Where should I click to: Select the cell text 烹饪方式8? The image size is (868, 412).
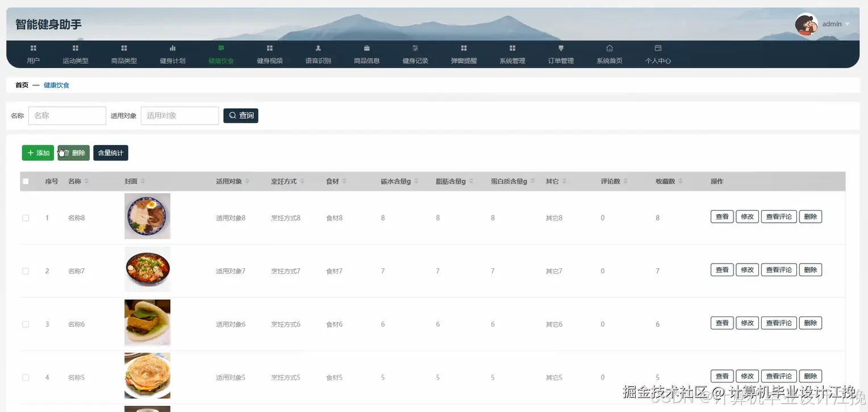click(286, 218)
